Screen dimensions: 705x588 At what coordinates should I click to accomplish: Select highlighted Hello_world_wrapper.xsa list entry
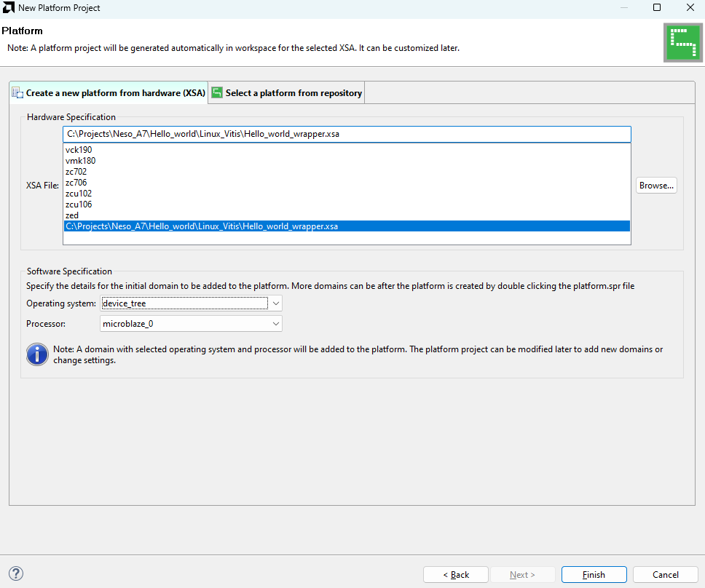[x=202, y=226]
